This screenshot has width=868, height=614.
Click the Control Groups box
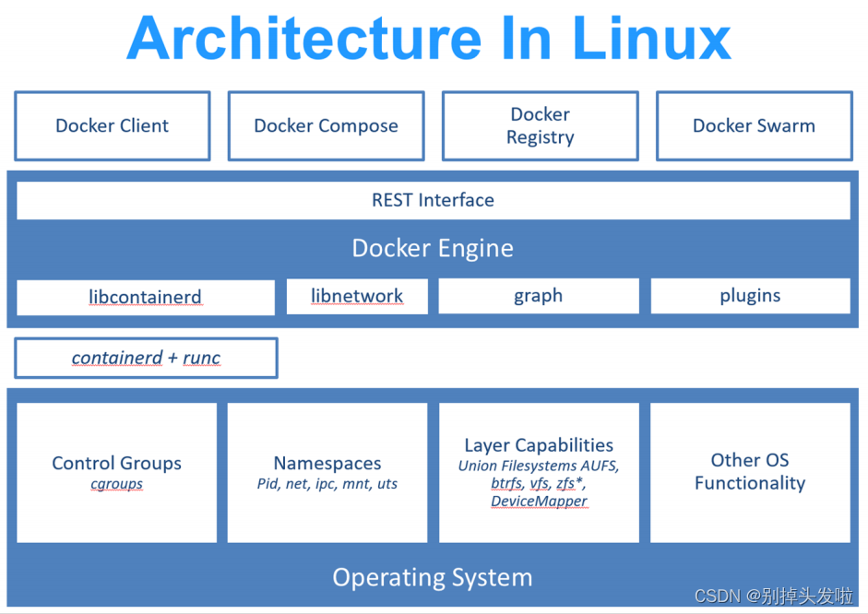coord(117,472)
